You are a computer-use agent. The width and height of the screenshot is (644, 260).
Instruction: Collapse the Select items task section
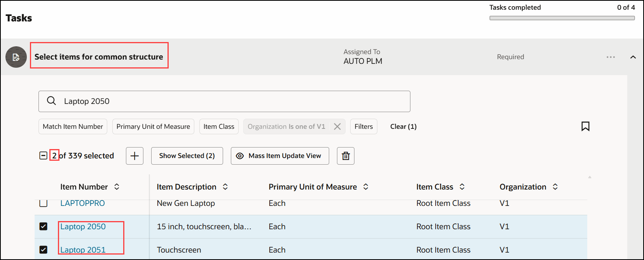pyautogui.click(x=633, y=57)
